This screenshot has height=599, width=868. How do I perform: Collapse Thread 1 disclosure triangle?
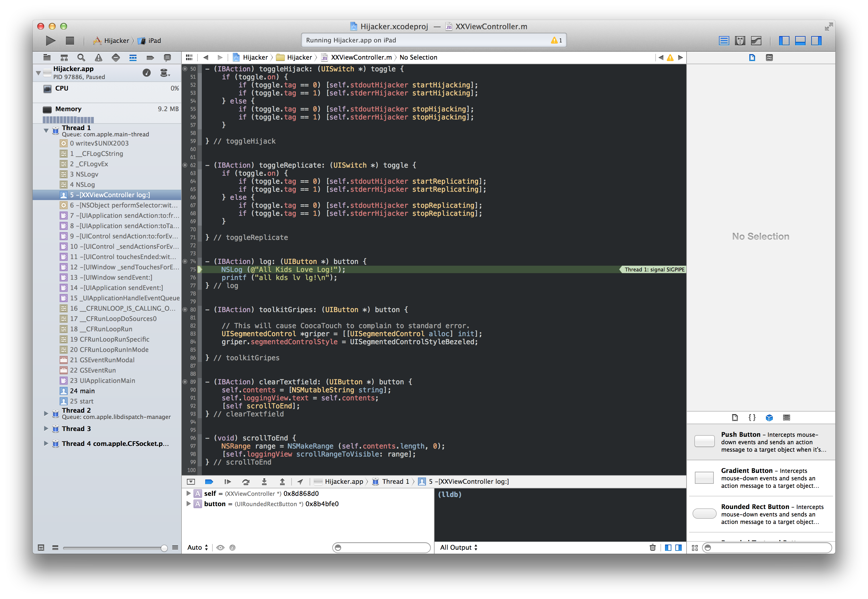tap(46, 131)
